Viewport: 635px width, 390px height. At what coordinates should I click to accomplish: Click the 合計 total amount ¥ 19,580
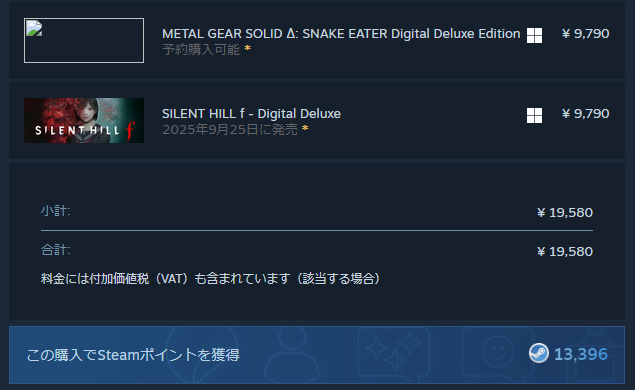[565, 252]
